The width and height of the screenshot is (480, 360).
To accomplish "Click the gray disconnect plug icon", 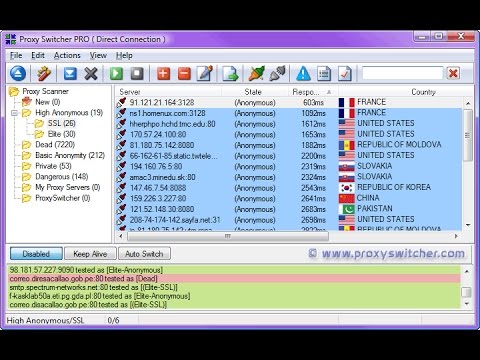I will [x=277, y=73].
